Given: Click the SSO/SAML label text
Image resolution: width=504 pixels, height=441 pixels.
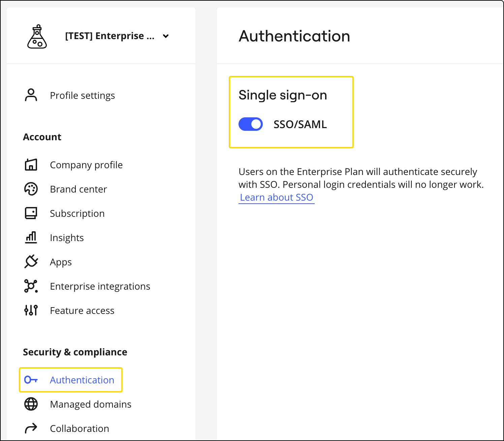Looking at the screenshot, I should click(x=300, y=124).
